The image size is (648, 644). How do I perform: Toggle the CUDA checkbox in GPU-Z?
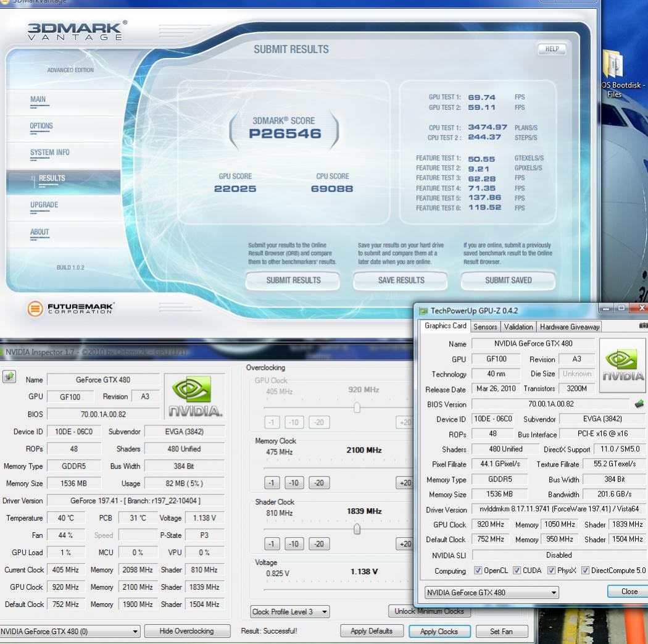point(517,571)
